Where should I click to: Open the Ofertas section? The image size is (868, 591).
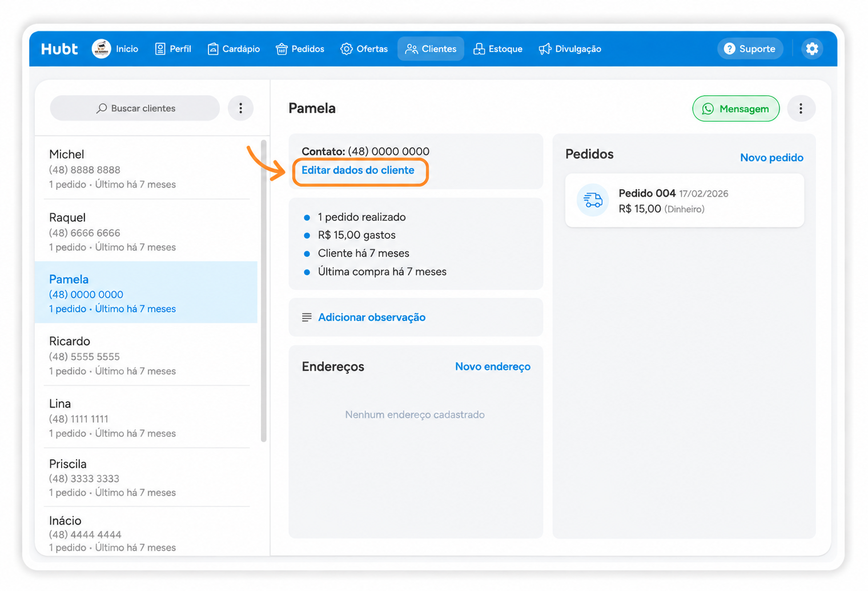click(364, 49)
